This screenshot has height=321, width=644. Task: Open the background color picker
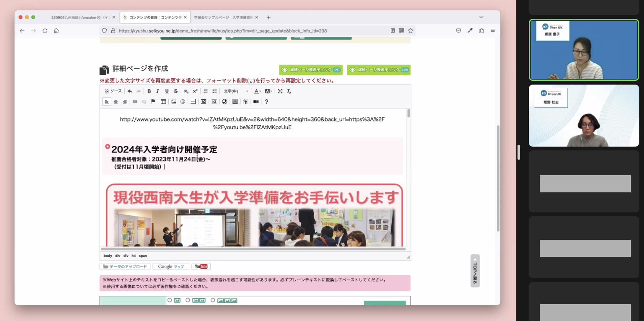[x=268, y=91]
